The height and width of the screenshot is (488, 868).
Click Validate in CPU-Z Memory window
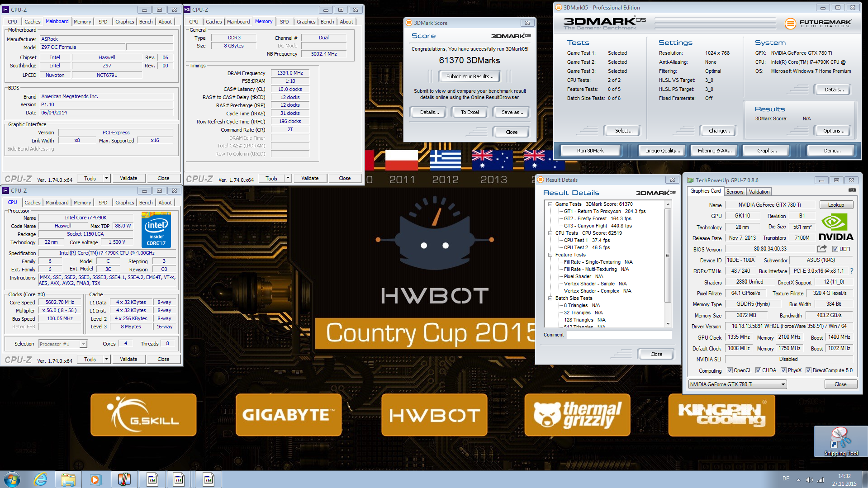(x=310, y=178)
